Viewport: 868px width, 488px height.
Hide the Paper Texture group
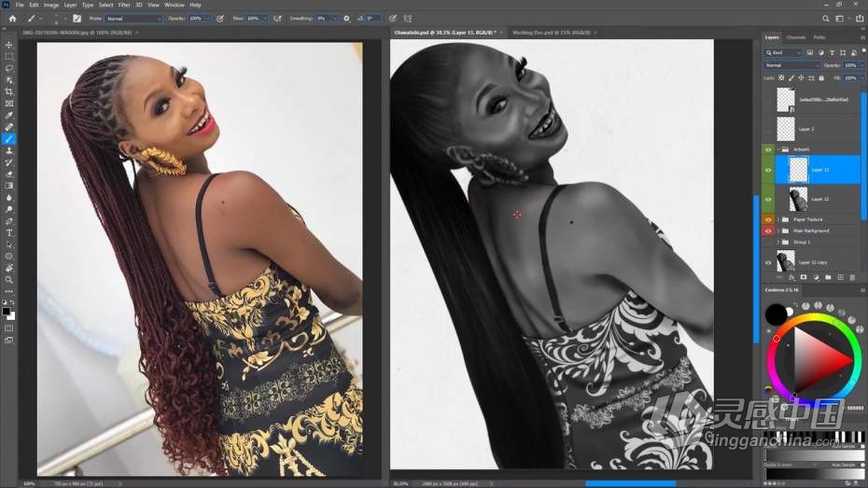point(768,219)
